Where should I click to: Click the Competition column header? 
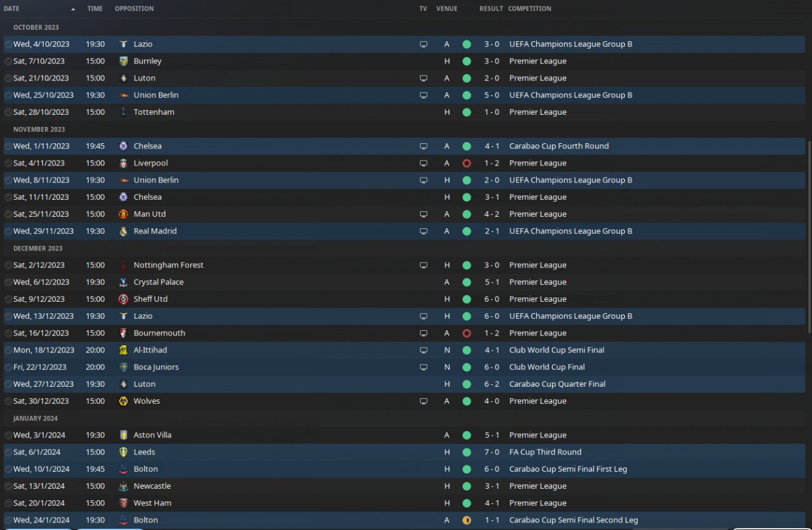click(529, 9)
